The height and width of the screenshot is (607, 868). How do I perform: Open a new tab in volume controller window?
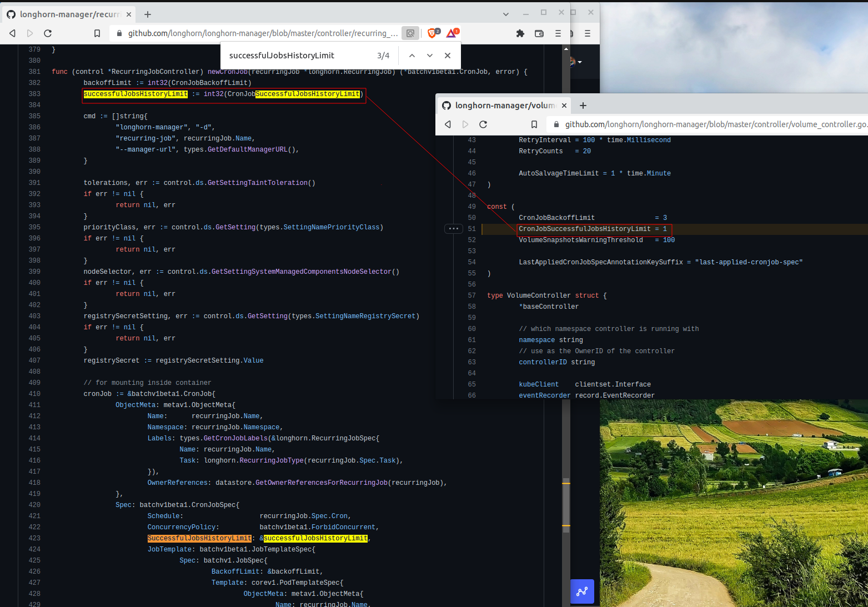[x=583, y=106]
